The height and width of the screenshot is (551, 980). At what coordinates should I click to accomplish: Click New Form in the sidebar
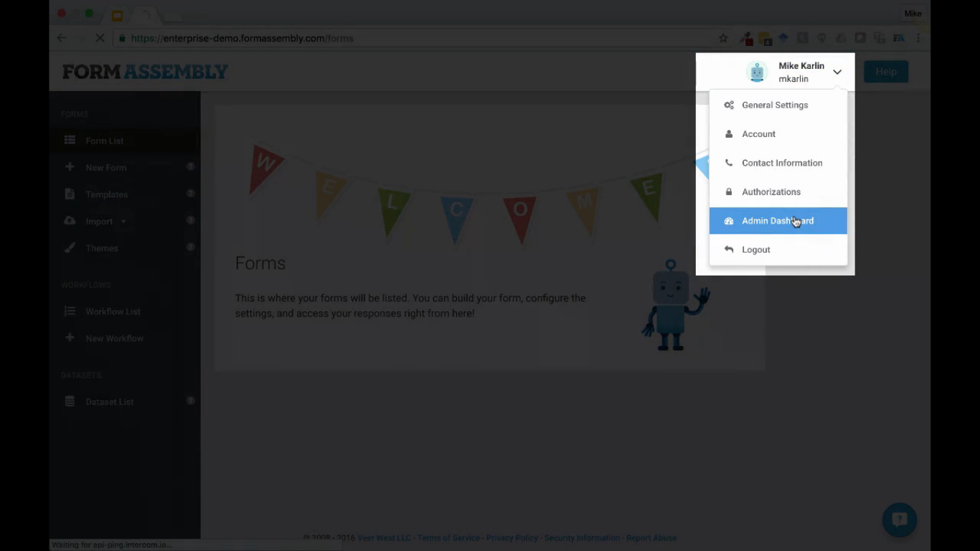tap(106, 167)
